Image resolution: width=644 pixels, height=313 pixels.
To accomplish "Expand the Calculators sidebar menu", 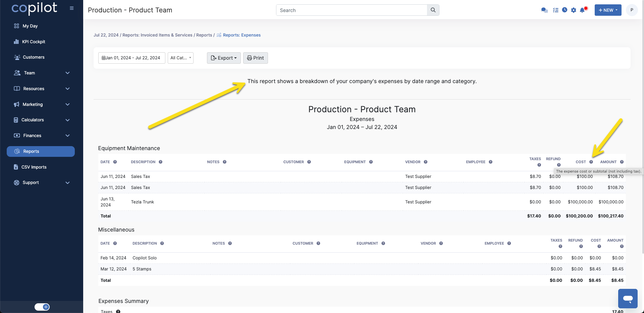I will point(67,120).
